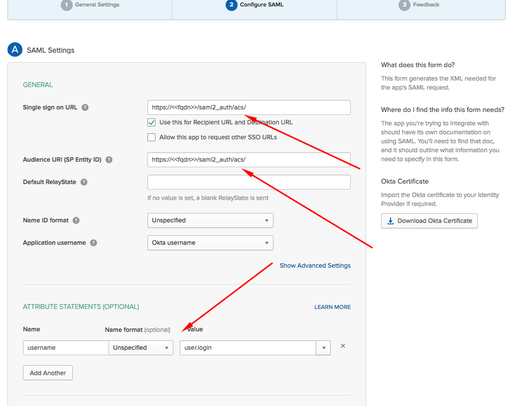Open help tooltip for Default RelayState

83,182
